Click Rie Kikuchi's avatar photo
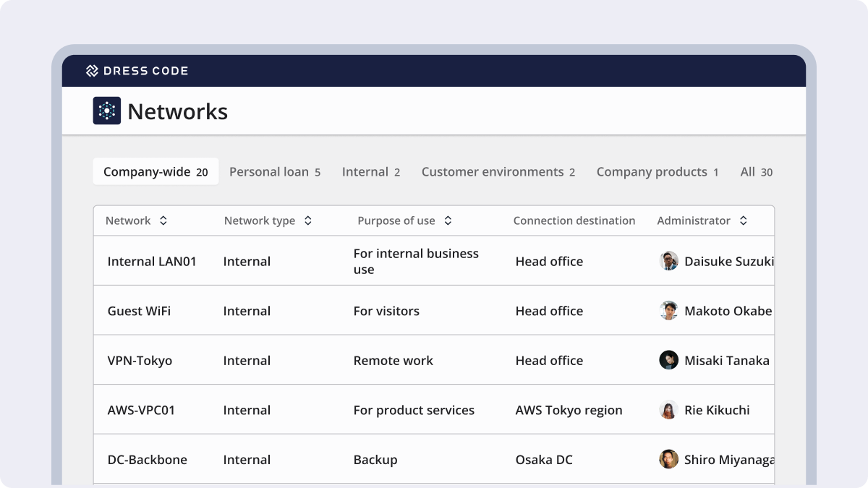The width and height of the screenshot is (868, 488). click(668, 409)
